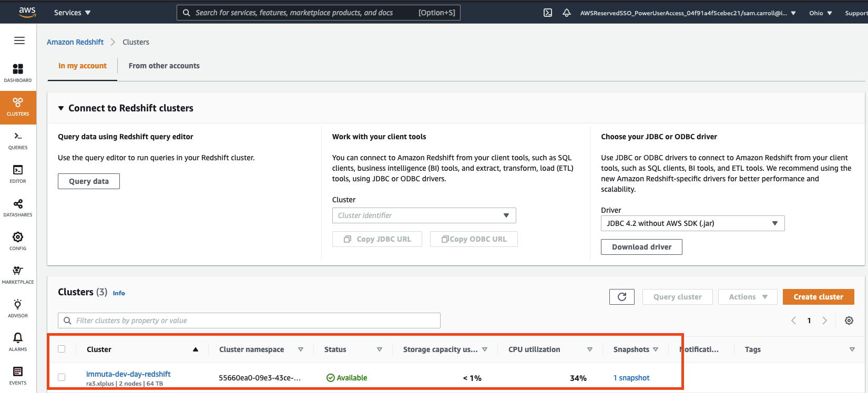Screen dimensions: 868x393
Task: Click the Create cluster button
Action: coord(818,297)
